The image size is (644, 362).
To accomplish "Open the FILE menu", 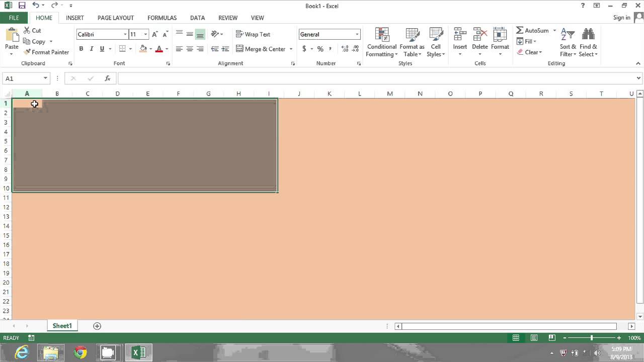I will [13, 18].
